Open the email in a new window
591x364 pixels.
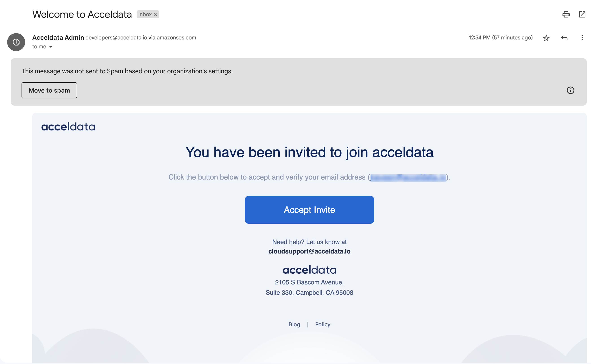582,14
